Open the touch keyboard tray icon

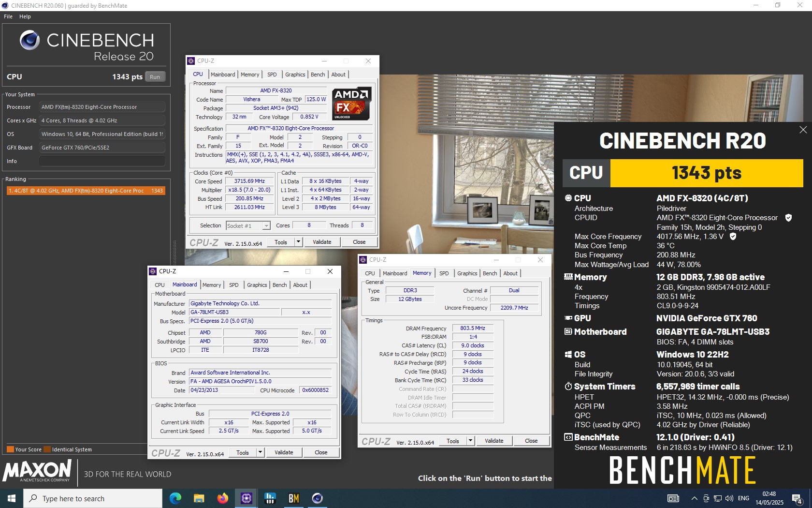pos(673,498)
